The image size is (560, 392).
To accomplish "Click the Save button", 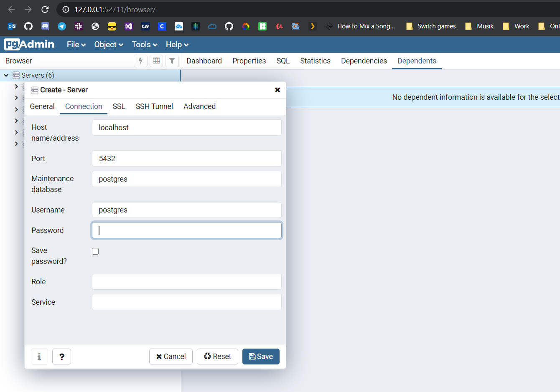I will tap(261, 357).
